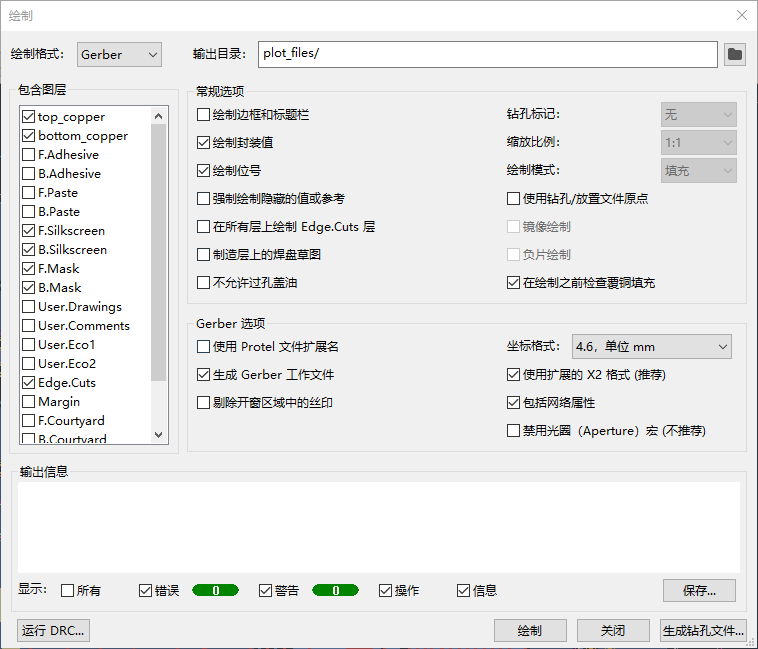Toggle 在绘制之前检查覆铜填充 checkbox
Viewport: 758px width, 649px height.
(514, 283)
